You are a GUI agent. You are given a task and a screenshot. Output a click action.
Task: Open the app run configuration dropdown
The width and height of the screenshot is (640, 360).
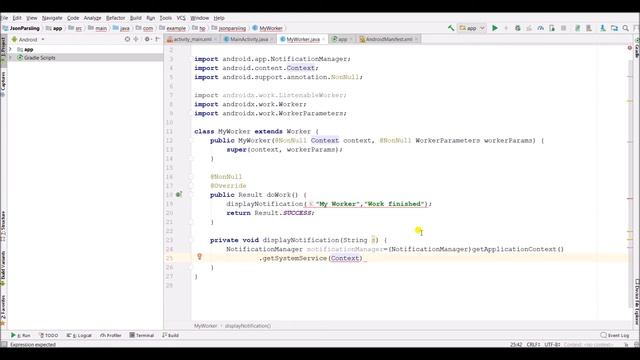click(471, 28)
